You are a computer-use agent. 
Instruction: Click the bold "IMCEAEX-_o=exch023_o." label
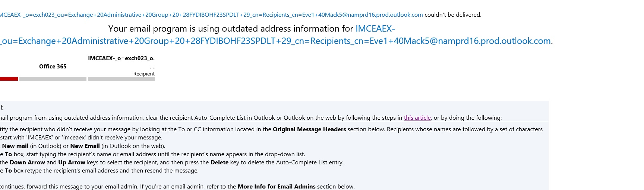[121, 58]
